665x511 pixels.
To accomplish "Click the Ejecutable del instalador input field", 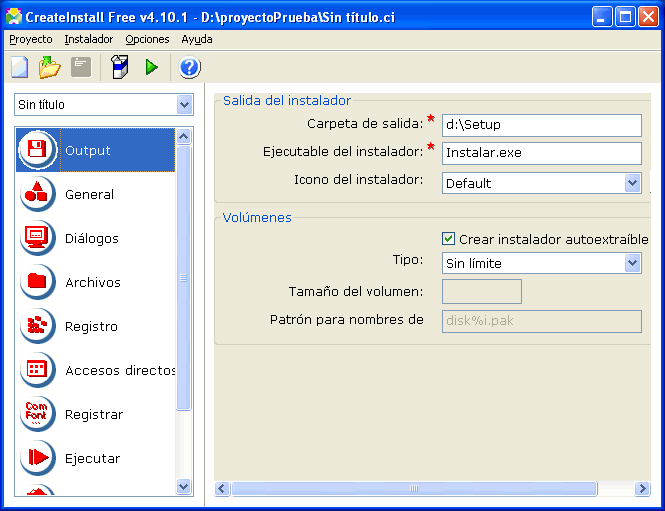I will pos(542,153).
